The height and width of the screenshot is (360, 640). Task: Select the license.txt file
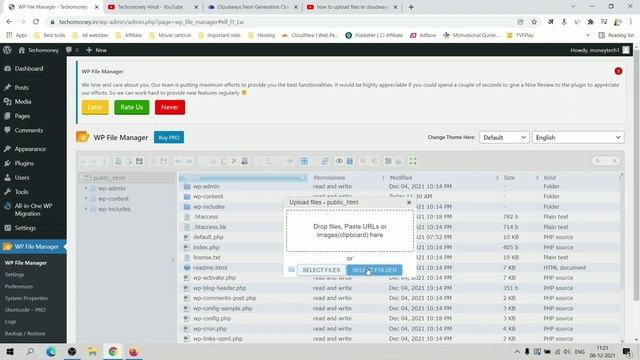pos(207,258)
